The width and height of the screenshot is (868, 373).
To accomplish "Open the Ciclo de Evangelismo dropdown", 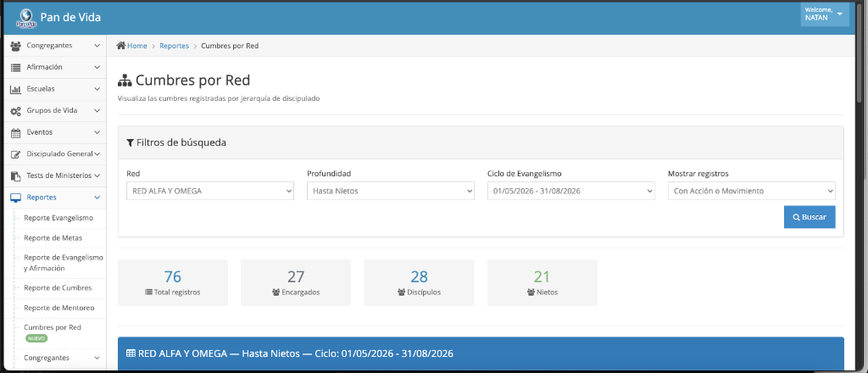I will pos(570,191).
